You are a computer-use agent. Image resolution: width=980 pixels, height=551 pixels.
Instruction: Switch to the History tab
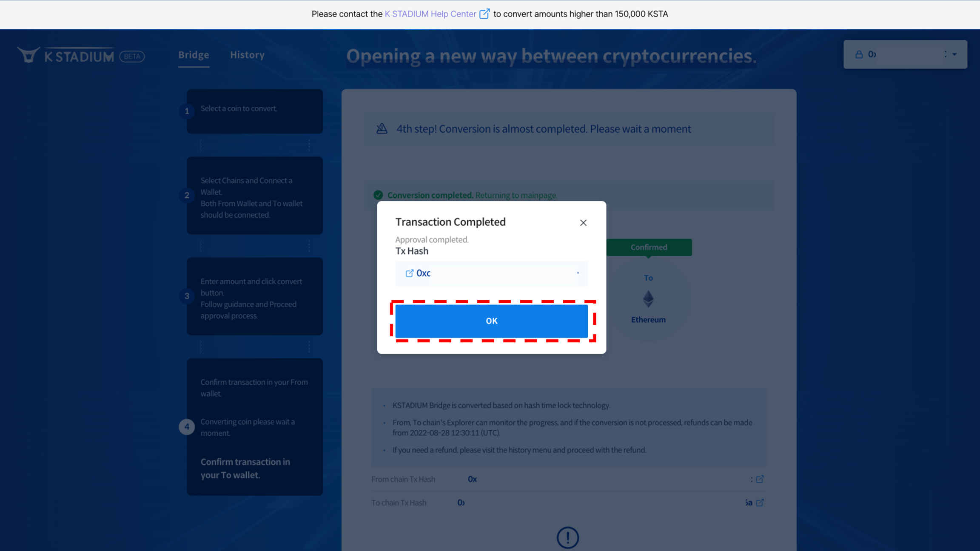tap(247, 55)
